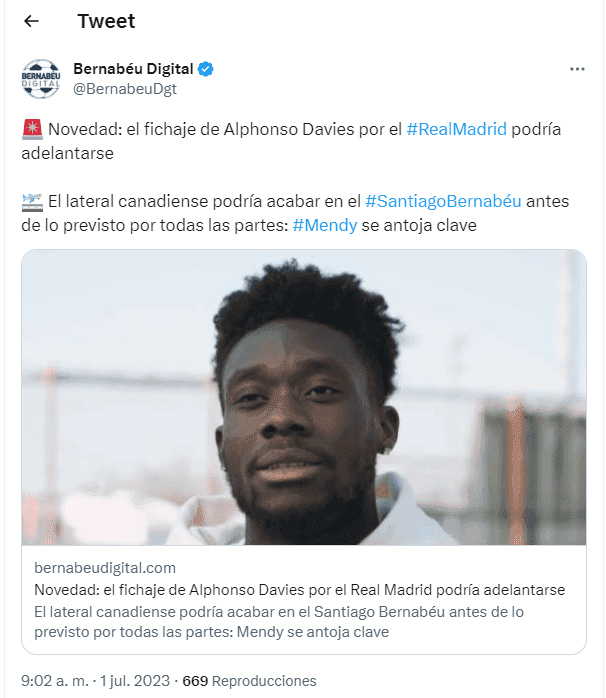The width and height of the screenshot is (606, 698).
Task: Click the #RealMadrid hashtag
Action: click(x=456, y=129)
